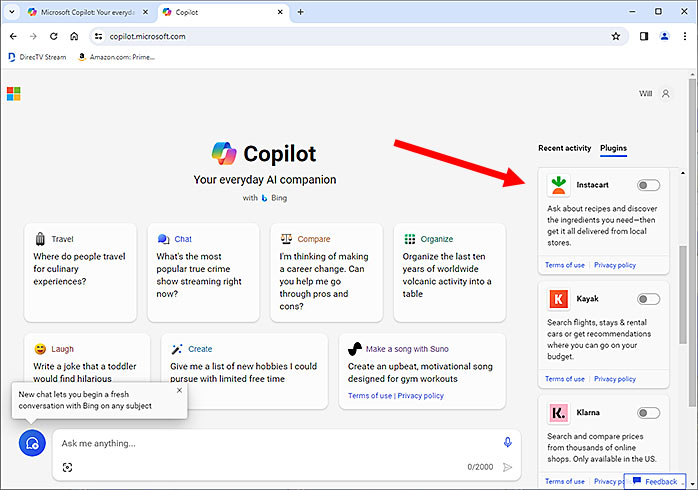The width and height of the screenshot is (698, 490).
Task: Click the send message arrow icon
Action: [x=508, y=467]
